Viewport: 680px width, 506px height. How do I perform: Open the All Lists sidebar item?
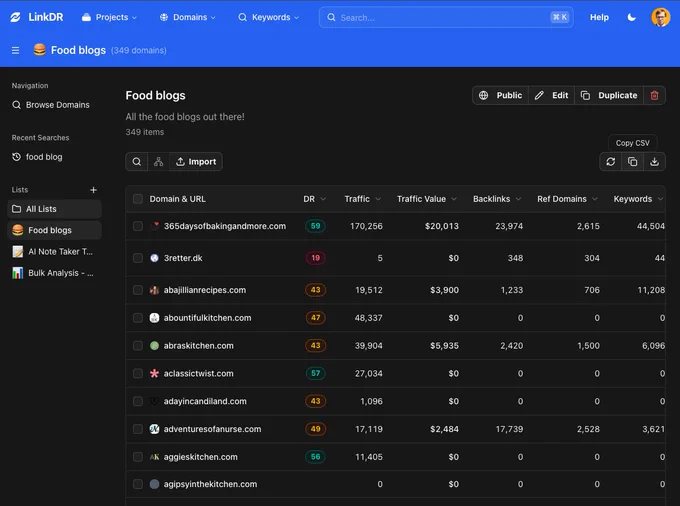coord(55,209)
